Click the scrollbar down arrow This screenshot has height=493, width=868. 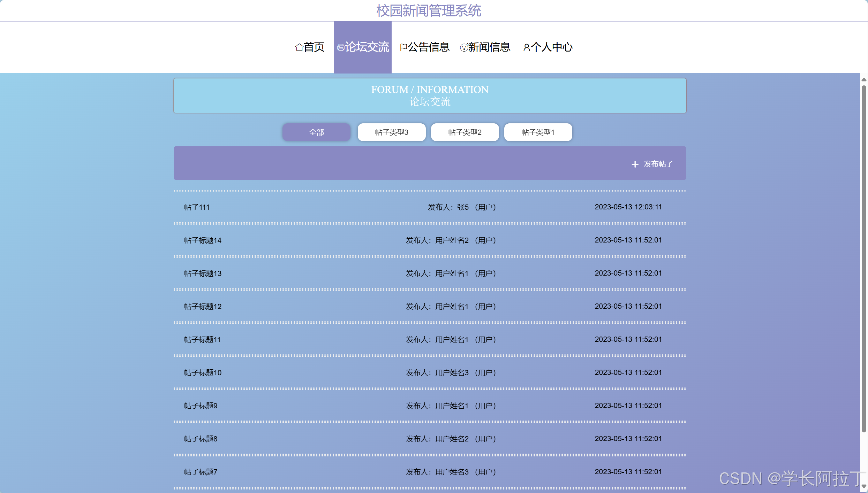(x=864, y=486)
